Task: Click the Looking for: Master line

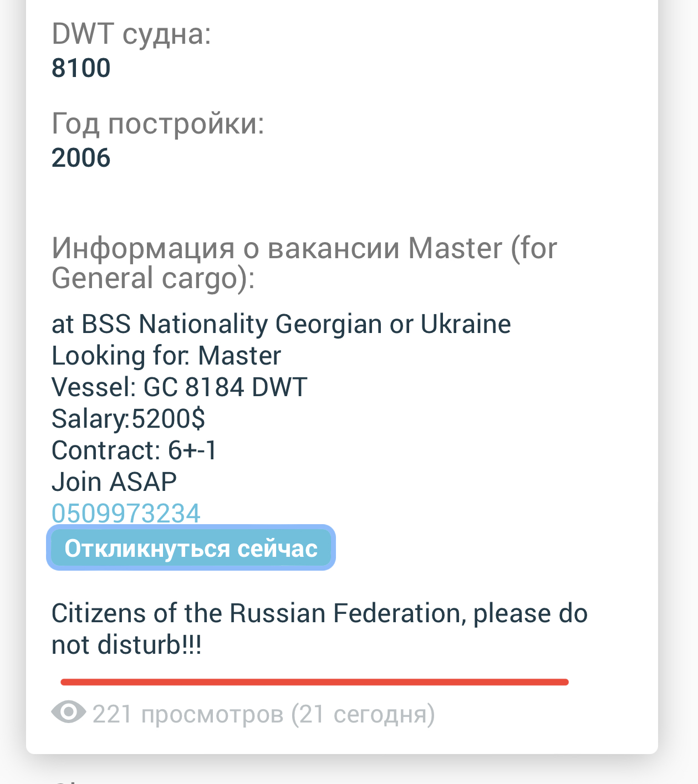Action: (x=166, y=356)
